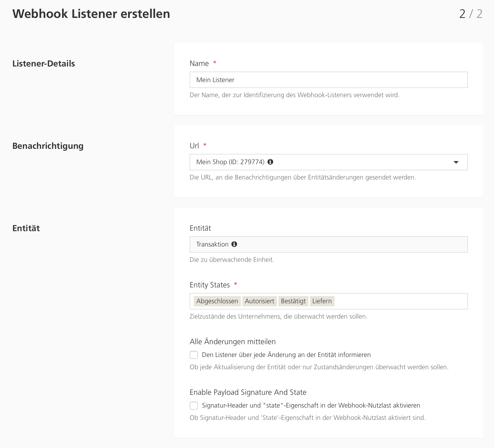
Task: Click the Benachrichtigung section heading
Action: click(x=48, y=146)
